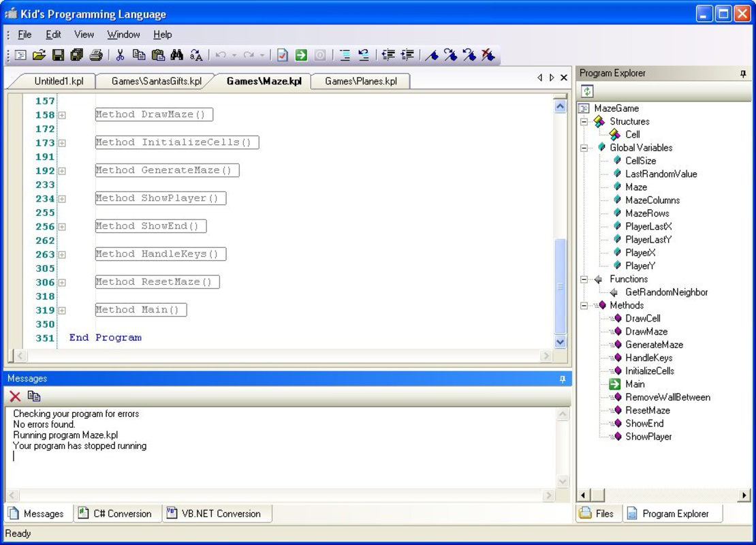This screenshot has width=756, height=545.
Task: Open the File menu
Action: click(x=25, y=35)
